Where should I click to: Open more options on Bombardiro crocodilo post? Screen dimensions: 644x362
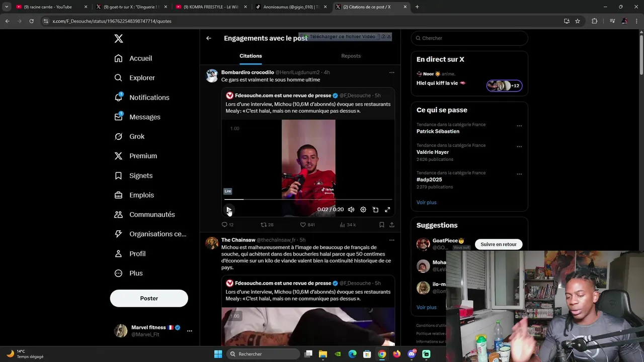(x=391, y=72)
